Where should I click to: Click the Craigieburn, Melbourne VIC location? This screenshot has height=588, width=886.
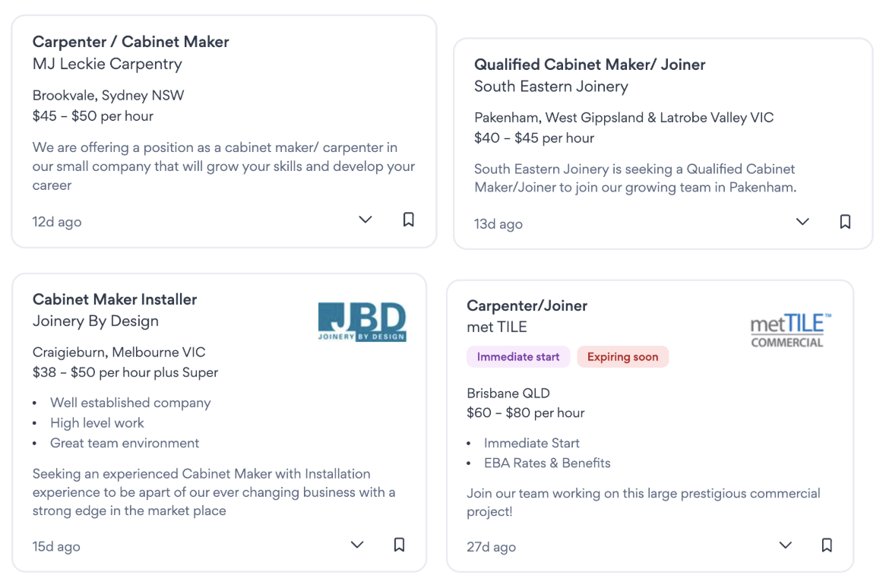pos(119,352)
